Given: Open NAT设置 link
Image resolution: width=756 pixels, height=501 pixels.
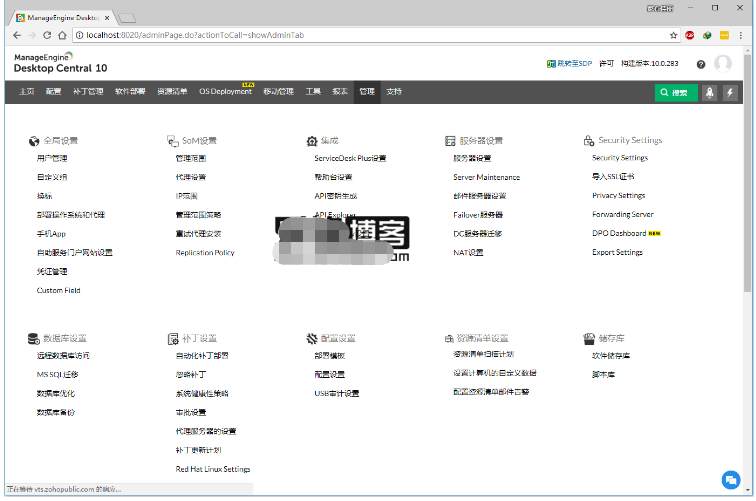Looking at the screenshot, I should [468, 253].
